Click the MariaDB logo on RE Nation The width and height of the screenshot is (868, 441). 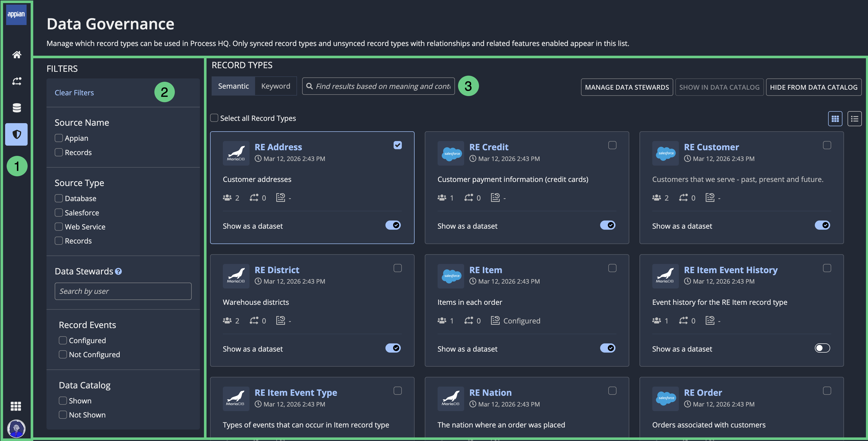[451, 399]
